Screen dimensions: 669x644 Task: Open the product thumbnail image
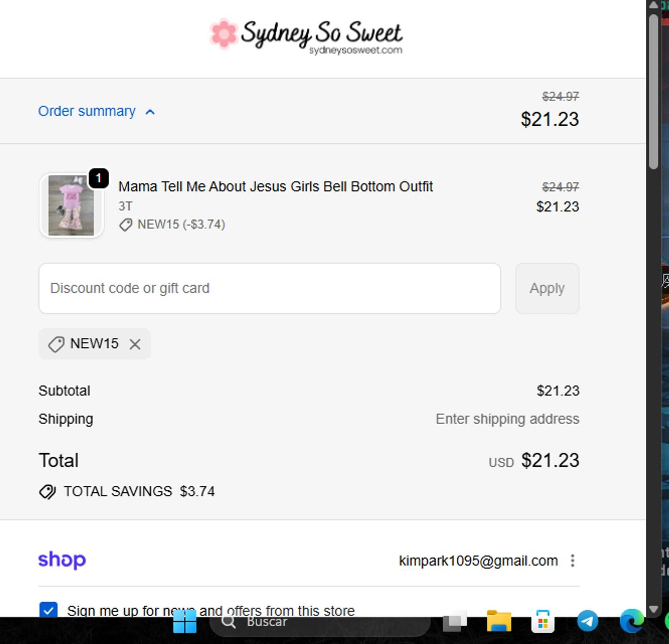point(71,205)
